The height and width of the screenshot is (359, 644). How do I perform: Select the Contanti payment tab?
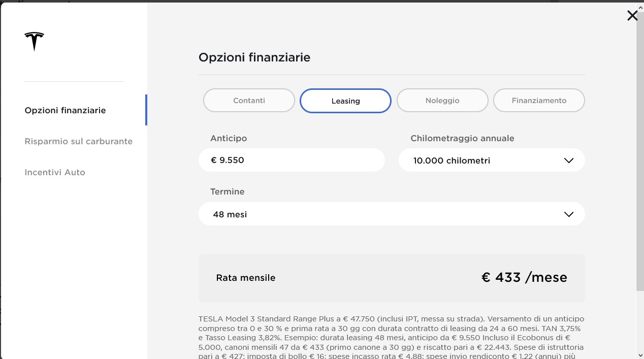pyautogui.click(x=249, y=101)
